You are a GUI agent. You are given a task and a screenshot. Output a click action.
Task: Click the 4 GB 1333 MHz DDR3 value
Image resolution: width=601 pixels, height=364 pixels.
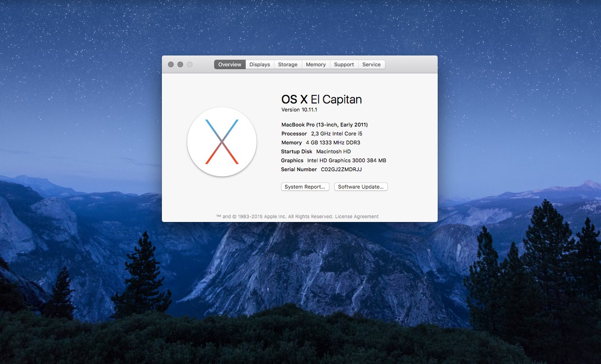coord(333,142)
